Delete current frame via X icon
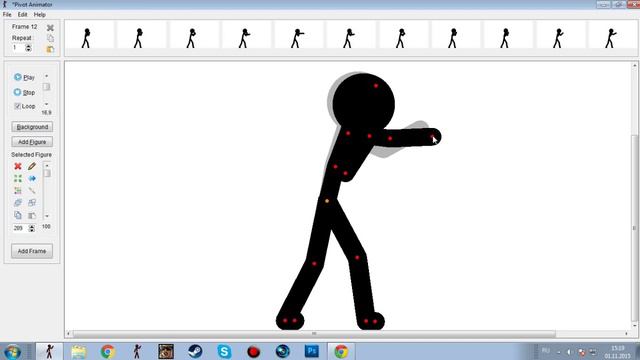The image size is (640, 360). (x=50, y=28)
